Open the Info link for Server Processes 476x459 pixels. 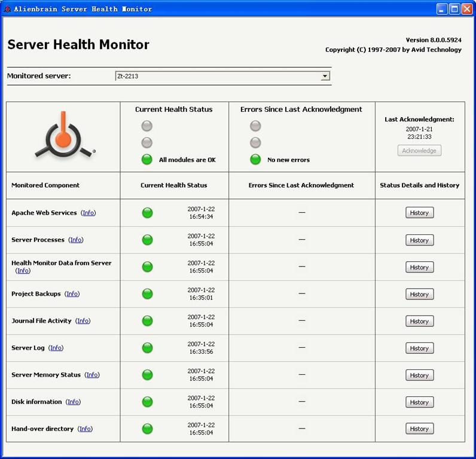coord(76,240)
